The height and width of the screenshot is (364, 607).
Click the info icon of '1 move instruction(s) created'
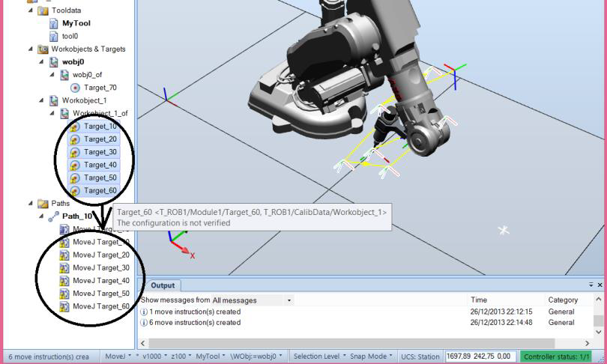[144, 312]
